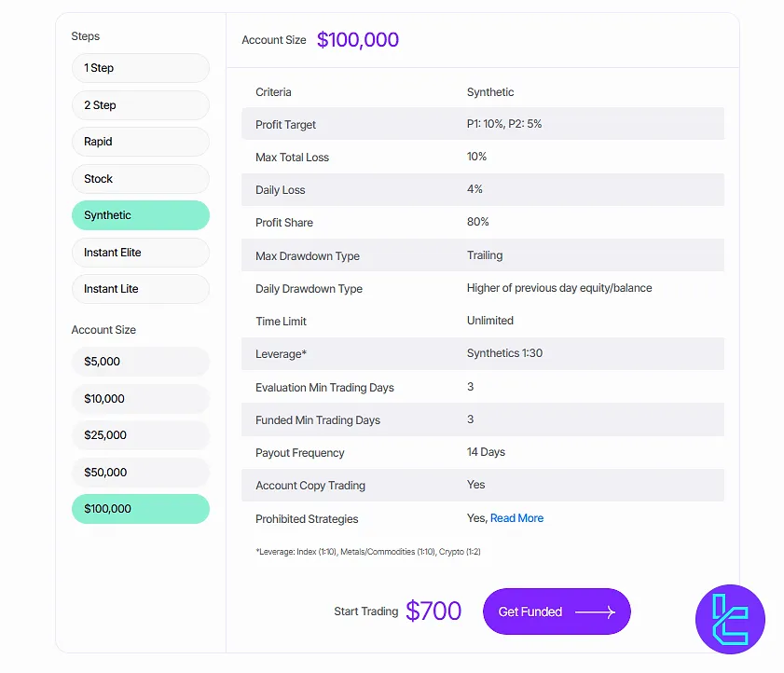This screenshot has width=784, height=673.
Task: Click the purple TC logo icon
Action: 730,619
